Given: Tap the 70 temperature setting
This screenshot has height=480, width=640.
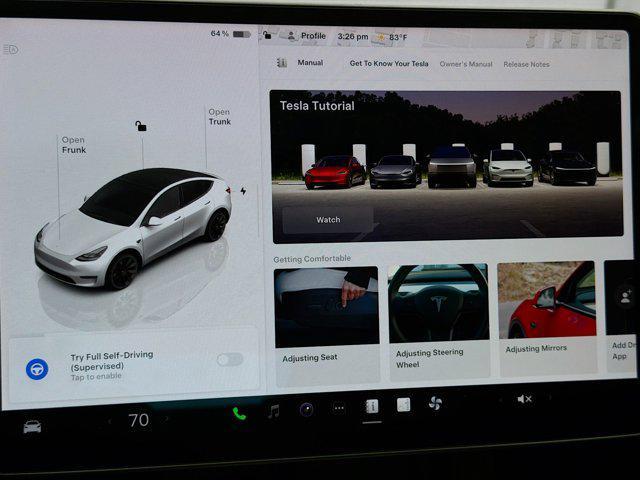Looking at the screenshot, I should tap(138, 420).
